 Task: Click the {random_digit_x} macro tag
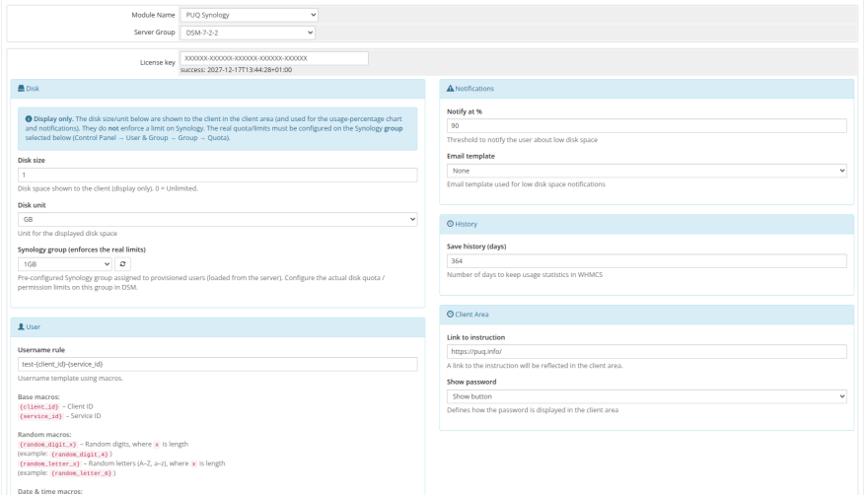coord(47,444)
